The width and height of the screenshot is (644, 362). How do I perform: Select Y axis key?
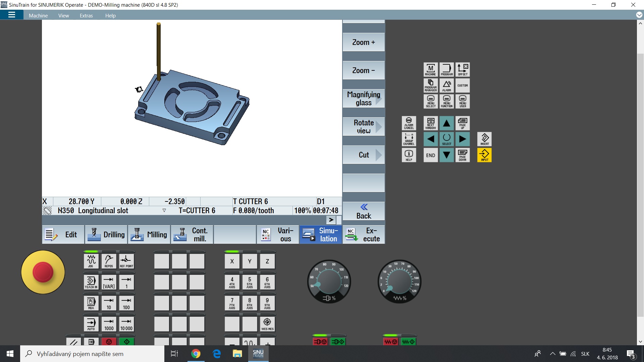pyautogui.click(x=250, y=261)
